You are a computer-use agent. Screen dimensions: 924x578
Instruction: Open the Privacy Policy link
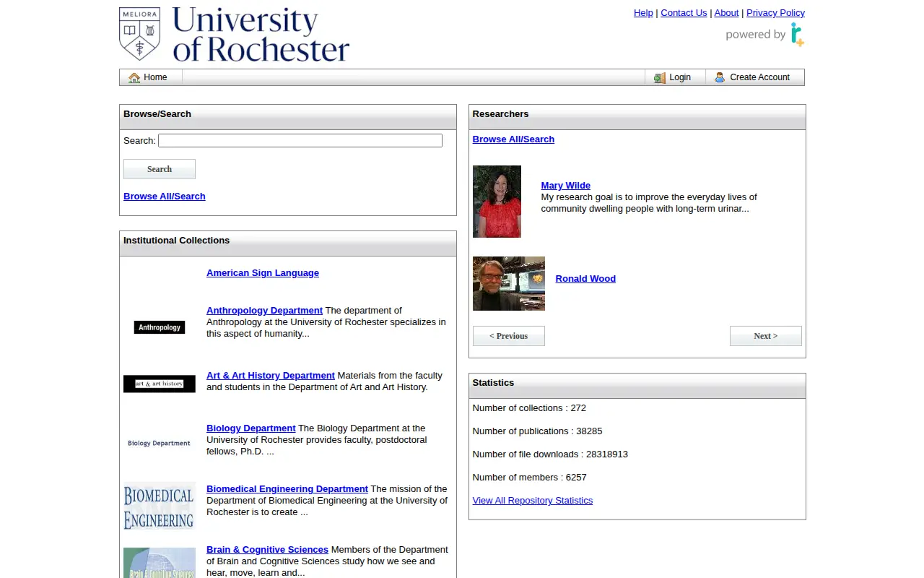pos(775,13)
